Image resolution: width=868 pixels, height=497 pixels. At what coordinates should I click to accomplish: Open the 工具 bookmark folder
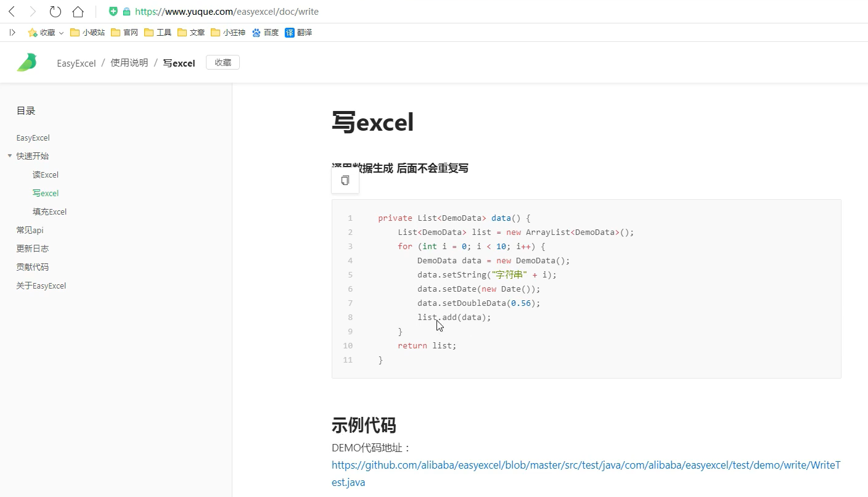point(158,32)
